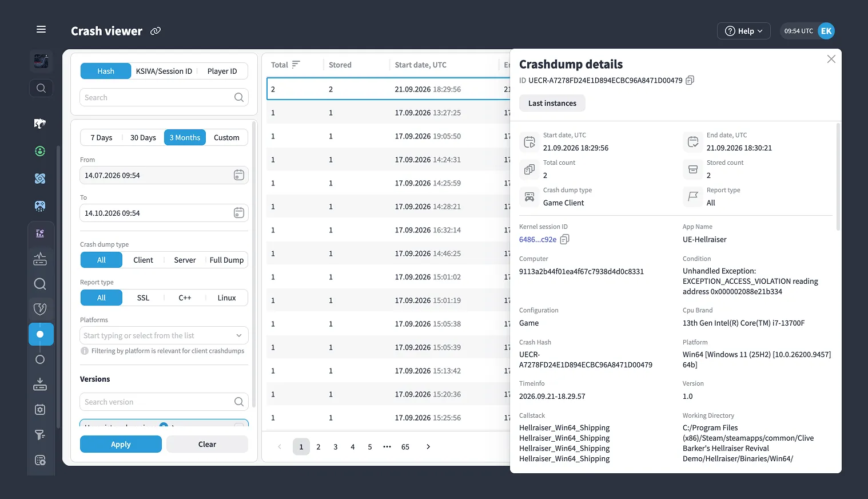This screenshot has width=868, height=499.
Task: Select Player ID search mode
Action: [x=222, y=71]
